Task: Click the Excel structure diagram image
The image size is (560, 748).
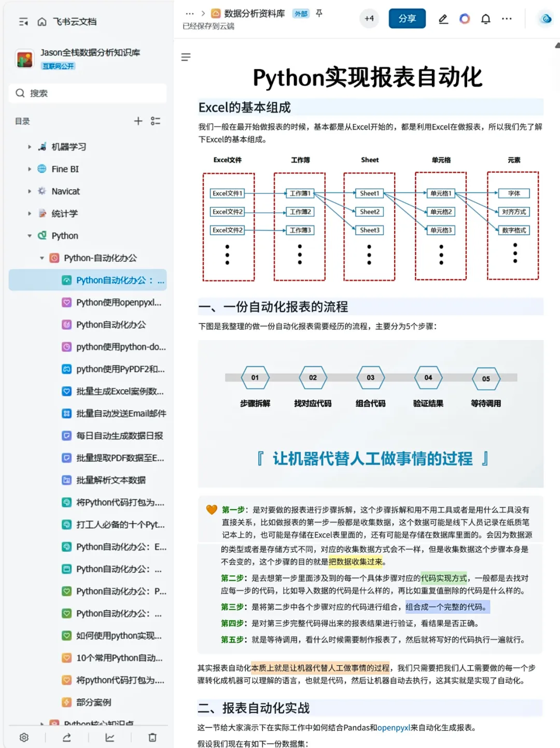Action: pos(370,218)
